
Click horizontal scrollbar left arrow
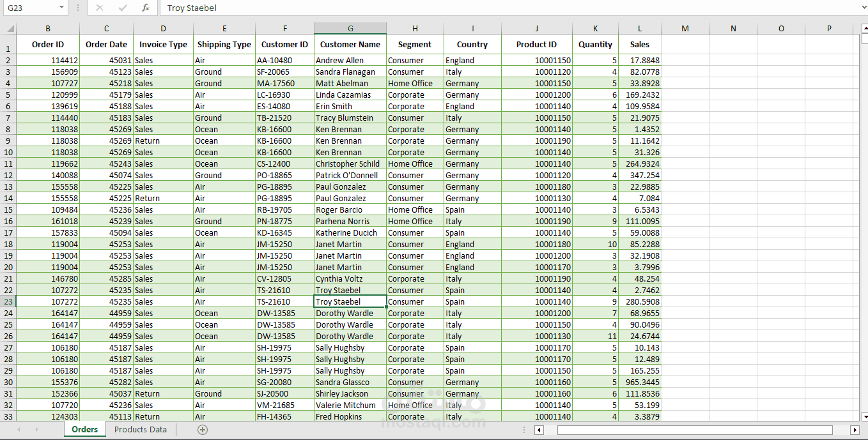(x=539, y=430)
